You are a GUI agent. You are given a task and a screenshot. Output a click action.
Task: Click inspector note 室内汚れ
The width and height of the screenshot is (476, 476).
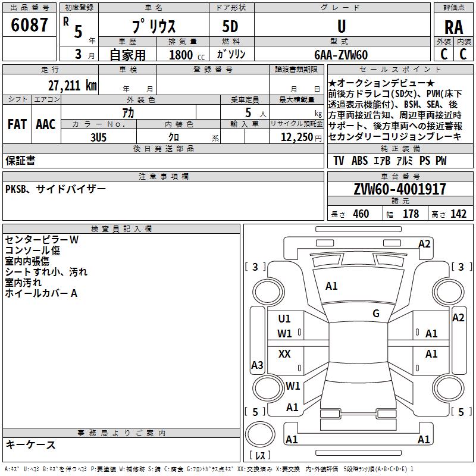23,282
